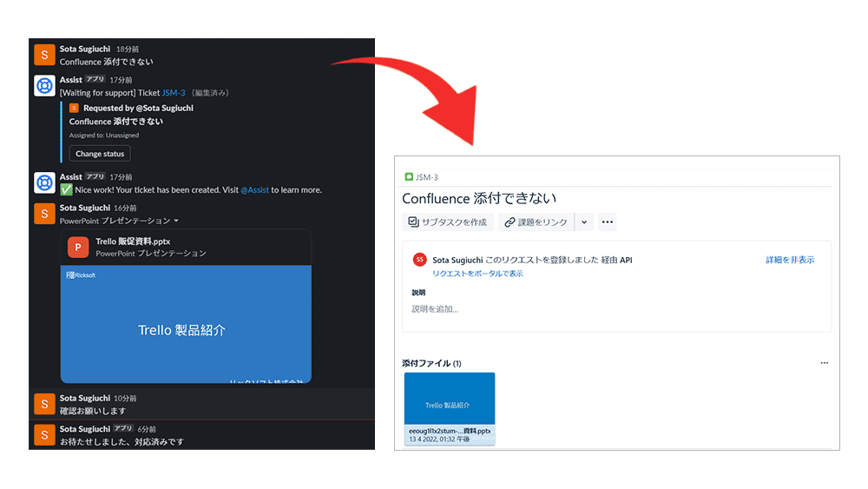Click the small requester avatar beside 'Requested by'
868x489 pixels.
[74, 108]
